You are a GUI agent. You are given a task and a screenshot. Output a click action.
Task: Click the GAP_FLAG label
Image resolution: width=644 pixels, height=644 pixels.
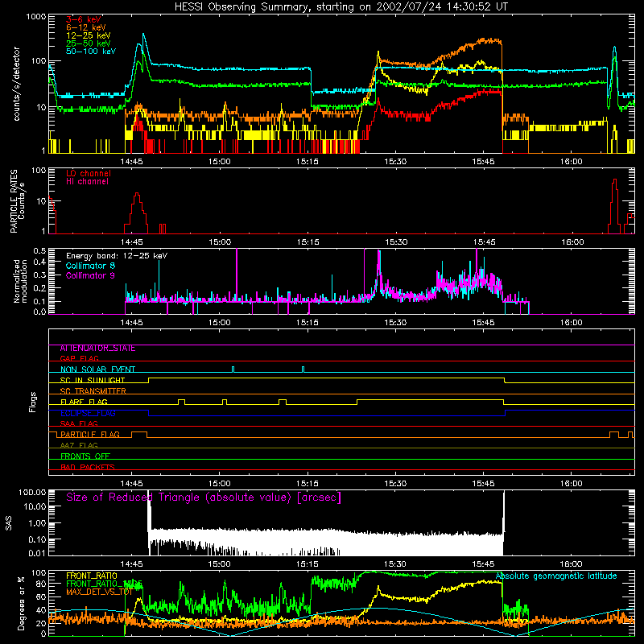(79, 358)
